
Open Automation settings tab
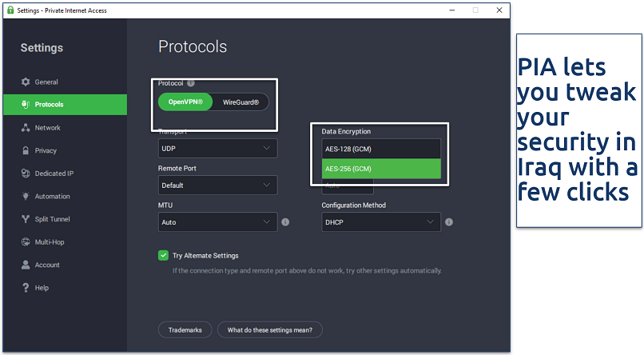point(65,197)
